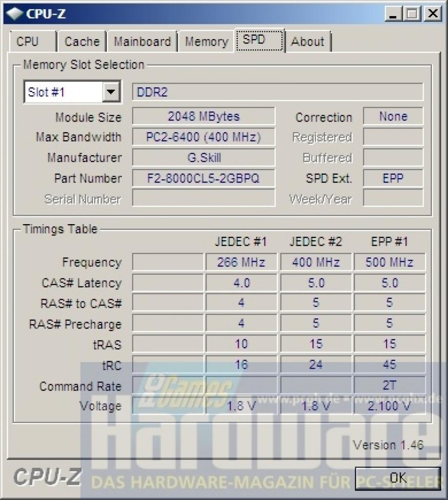The image size is (448, 500).
Task: Click the RAS# Precharge row label
Action: tap(75, 324)
